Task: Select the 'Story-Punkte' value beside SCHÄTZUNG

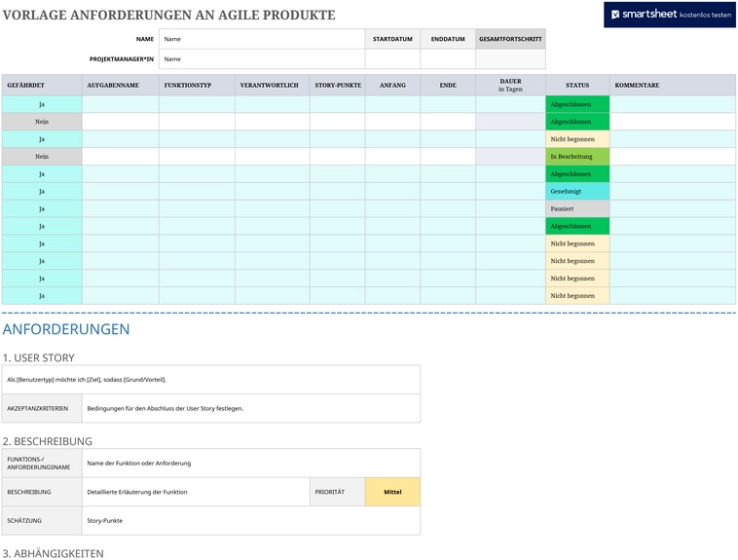Action: pos(251,520)
